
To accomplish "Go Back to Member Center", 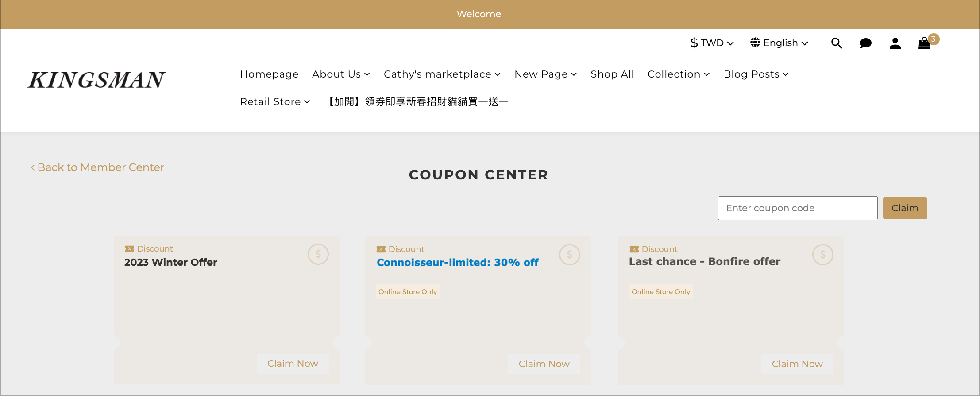I will 97,167.
